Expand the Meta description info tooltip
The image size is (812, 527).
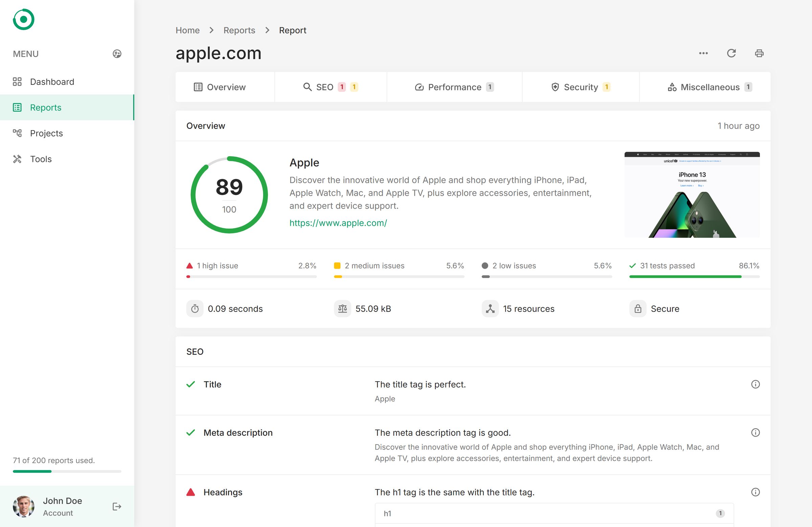coord(756,433)
